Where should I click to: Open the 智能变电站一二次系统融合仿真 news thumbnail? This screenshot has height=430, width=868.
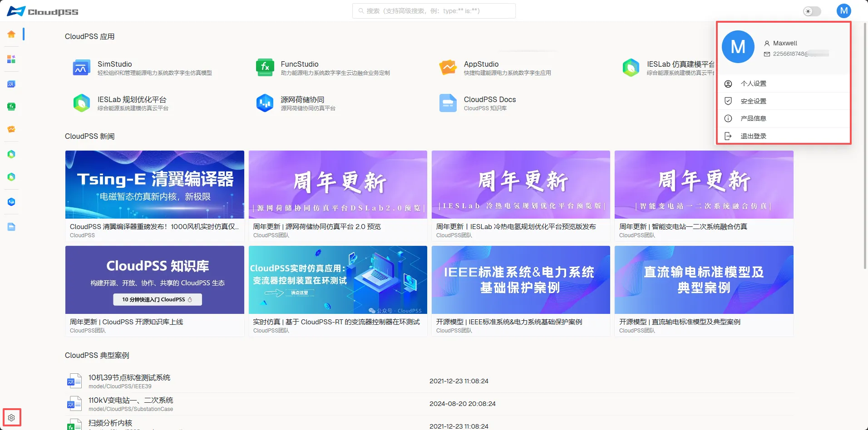[704, 185]
